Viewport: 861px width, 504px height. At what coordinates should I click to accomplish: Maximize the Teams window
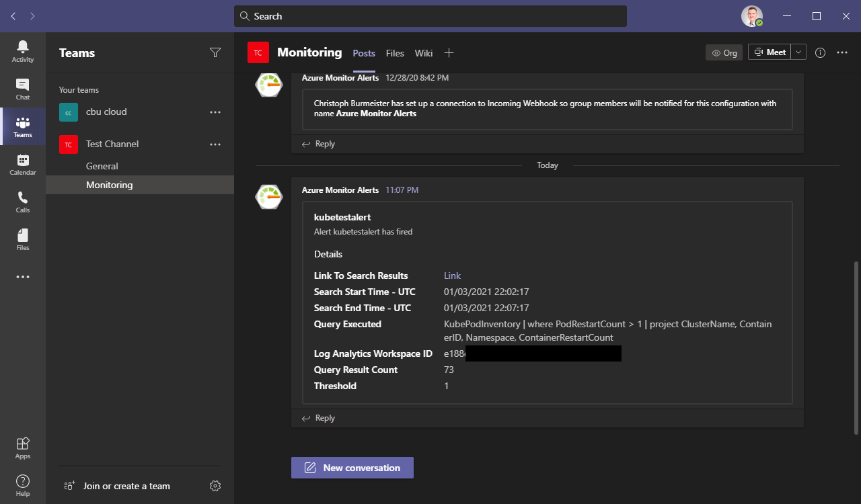[817, 16]
